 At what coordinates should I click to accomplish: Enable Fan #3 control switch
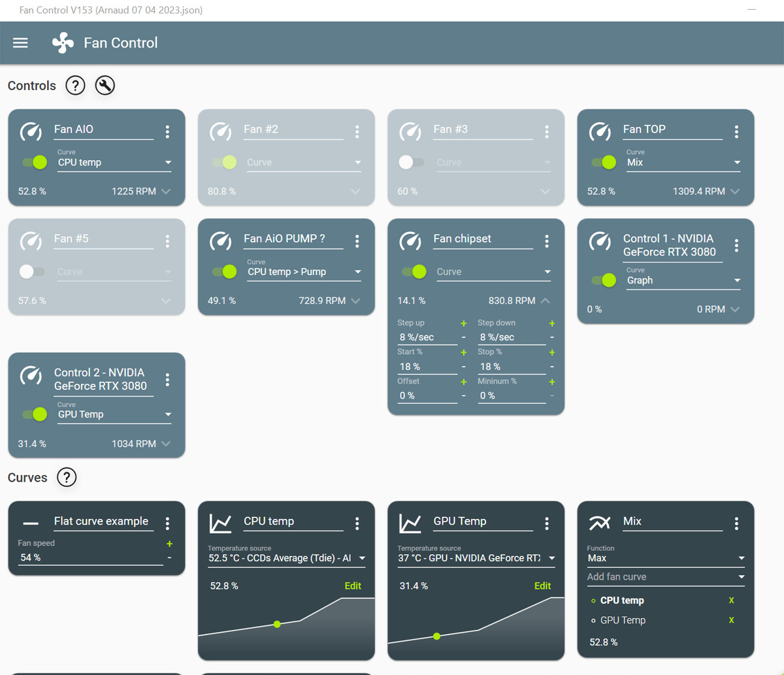point(412,162)
